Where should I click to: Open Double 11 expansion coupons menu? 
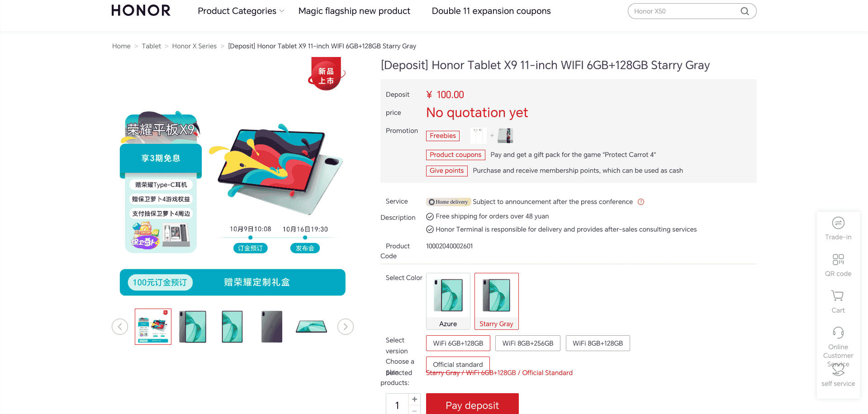[x=491, y=11]
